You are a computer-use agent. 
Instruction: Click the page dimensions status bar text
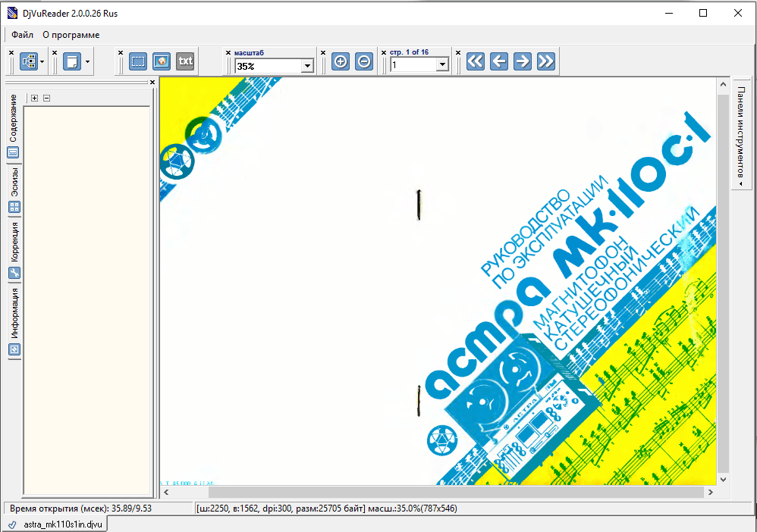(327, 509)
